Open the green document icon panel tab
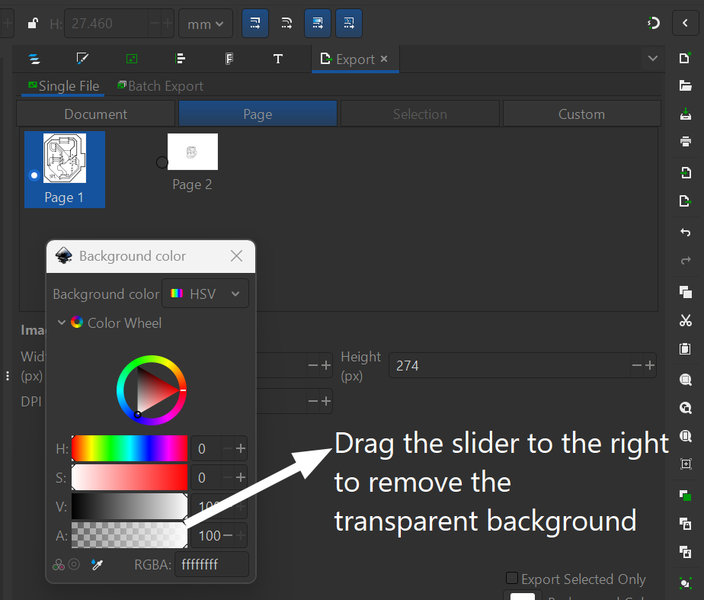704x600 pixels. pyautogui.click(x=132, y=59)
